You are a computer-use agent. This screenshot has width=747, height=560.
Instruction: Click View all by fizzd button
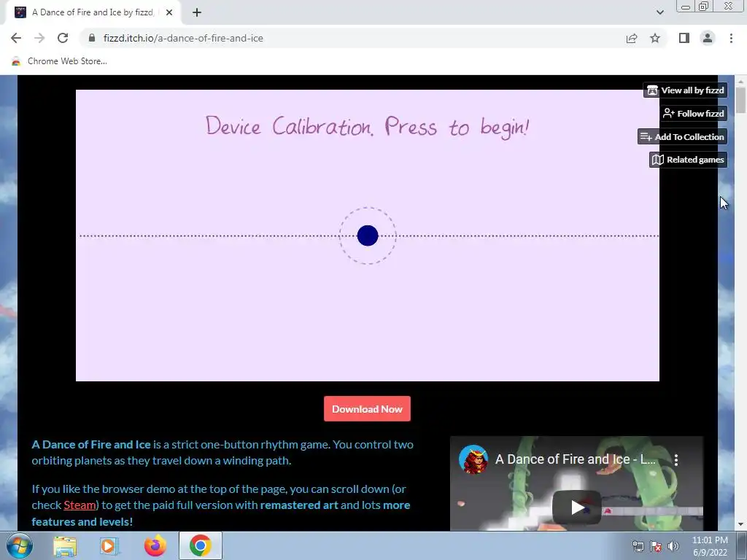point(685,90)
